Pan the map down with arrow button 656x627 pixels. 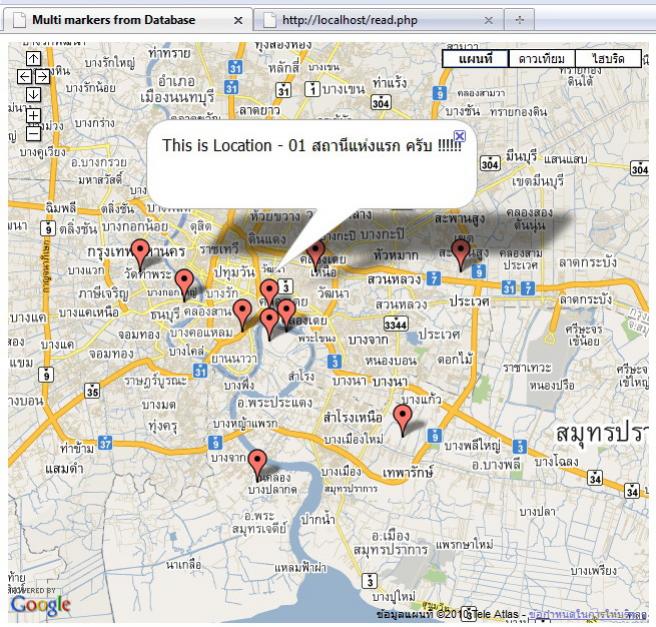click(x=33, y=95)
